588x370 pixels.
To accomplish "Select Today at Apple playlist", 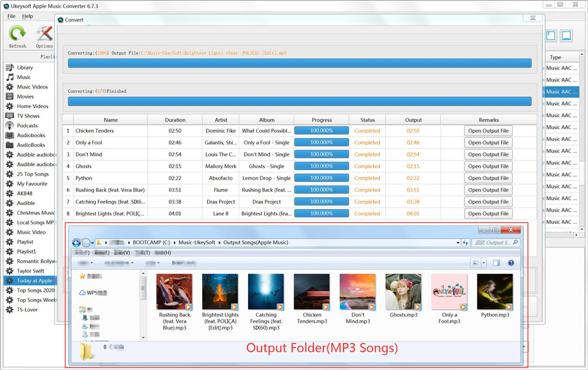I will [29, 281].
